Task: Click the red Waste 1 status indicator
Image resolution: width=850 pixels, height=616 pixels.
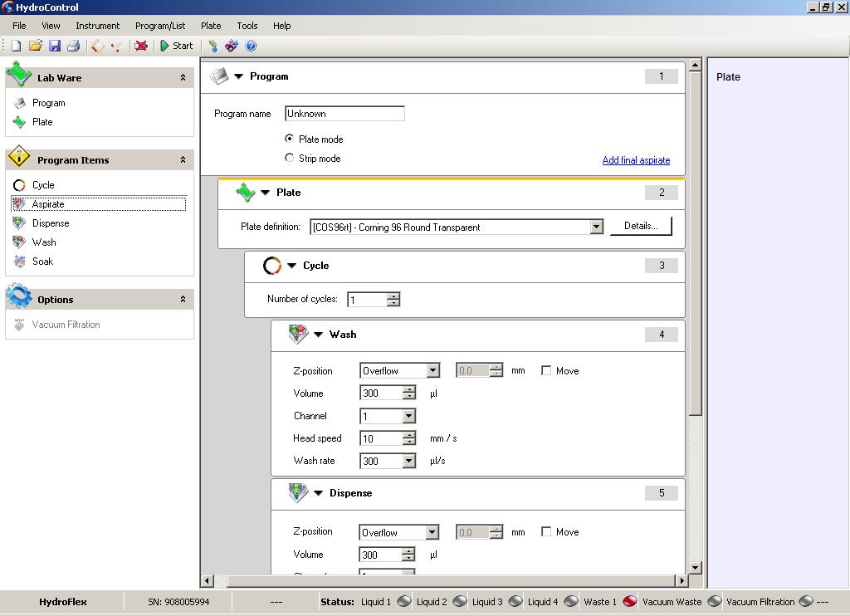Action: pyautogui.click(x=629, y=601)
